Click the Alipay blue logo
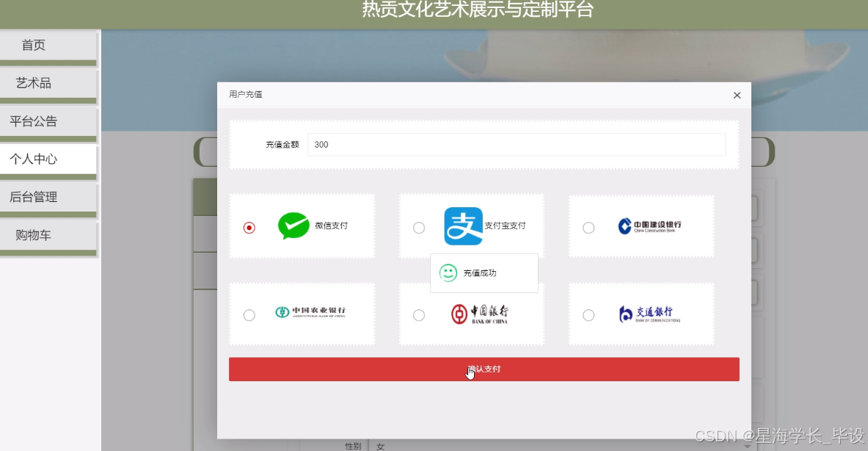This screenshot has width=868, height=451. [x=463, y=226]
